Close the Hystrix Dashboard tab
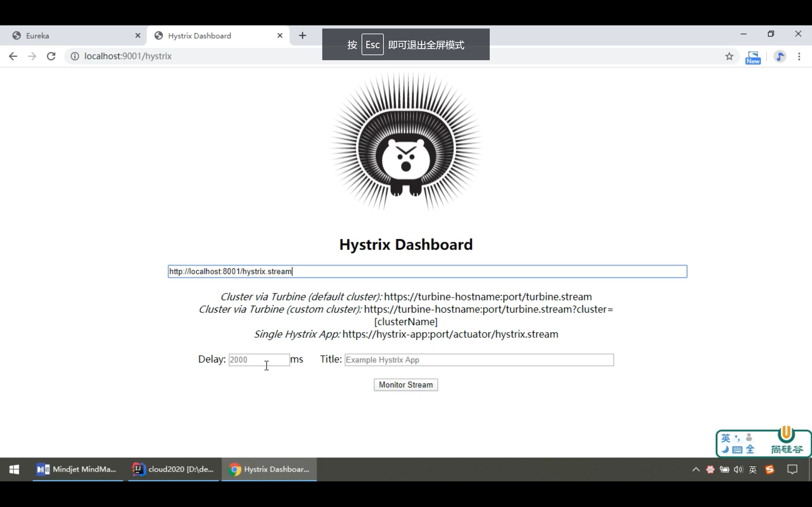The width and height of the screenshot is (812, 507). [x=280, y=35]
